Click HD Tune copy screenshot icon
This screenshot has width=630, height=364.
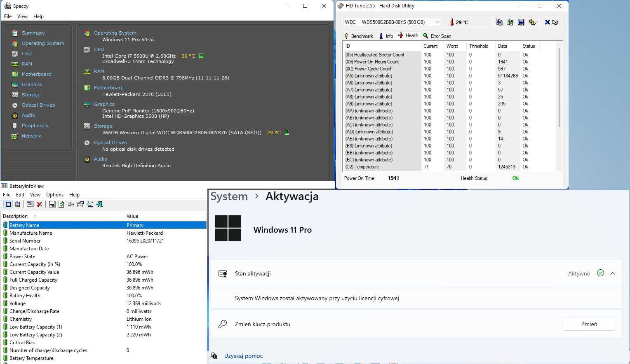[510, 22]
